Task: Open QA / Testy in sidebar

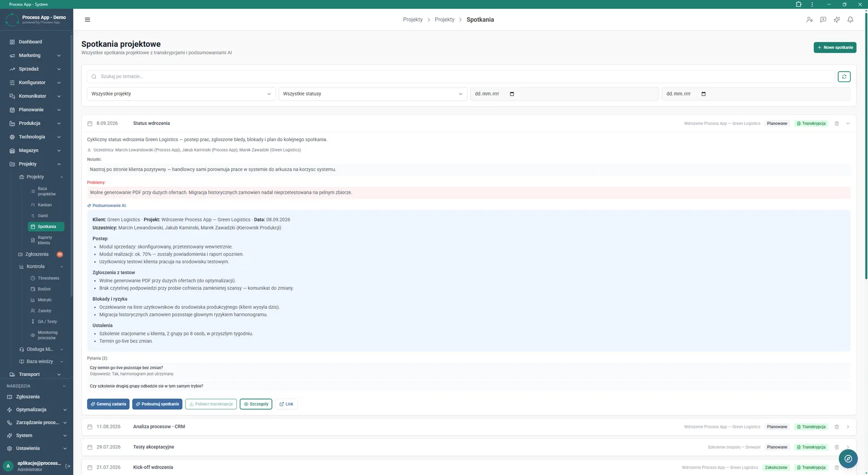Action: point(46,321)
